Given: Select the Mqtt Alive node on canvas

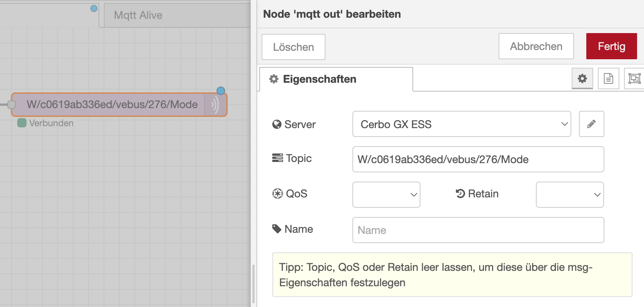Looking at the screenshot, I should coord(177,15).
